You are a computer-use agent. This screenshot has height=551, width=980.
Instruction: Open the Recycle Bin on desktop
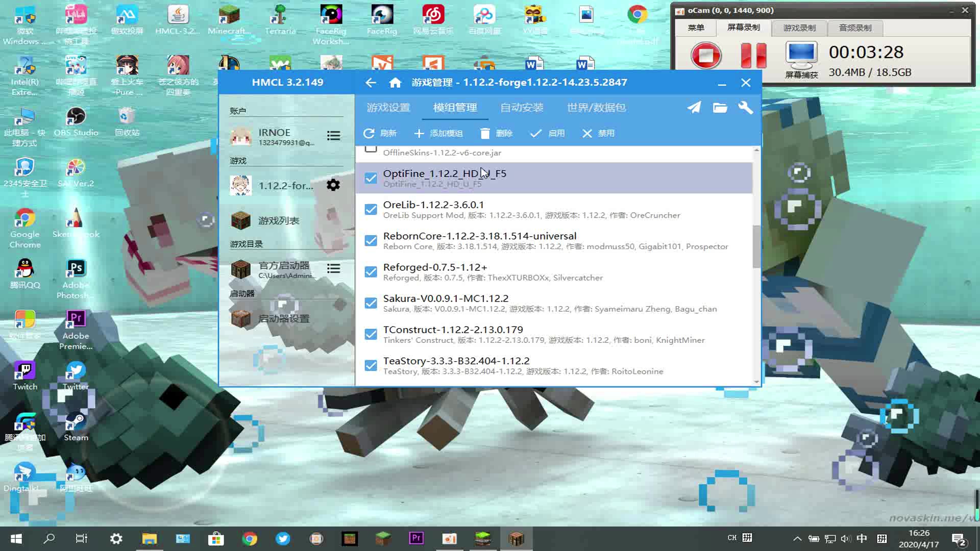(x=127, y=122)
